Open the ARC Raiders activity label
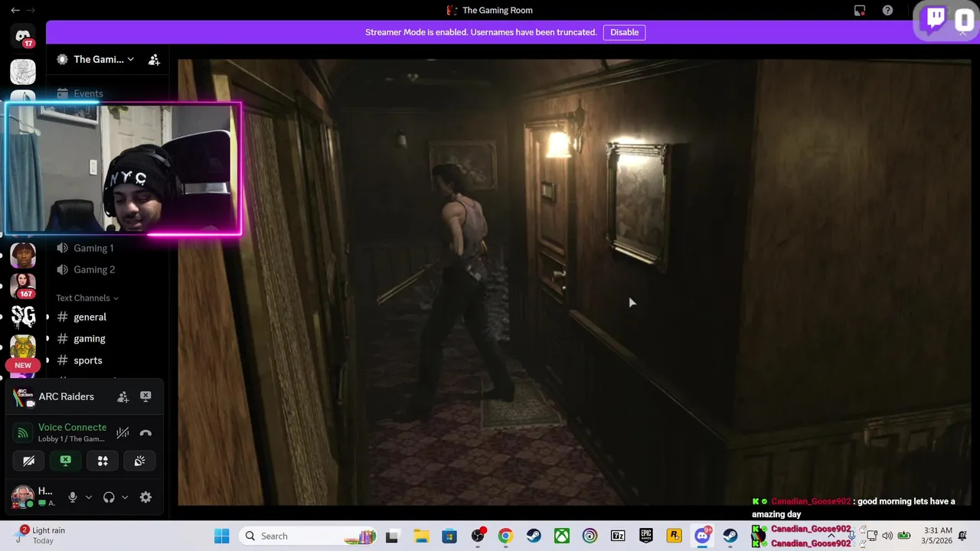Screen dimensions: 980x551 coord(66,396)
